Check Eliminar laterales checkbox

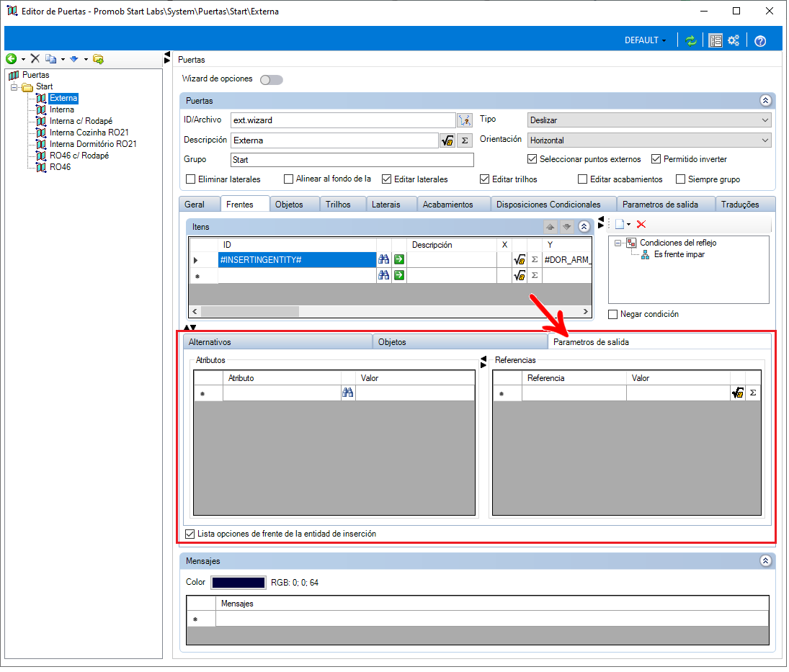[192, 180]
